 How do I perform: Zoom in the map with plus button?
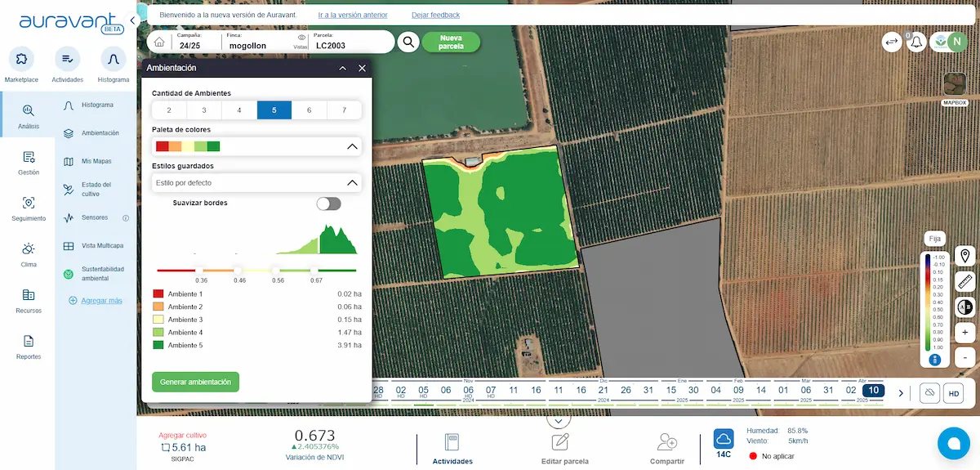965,333
